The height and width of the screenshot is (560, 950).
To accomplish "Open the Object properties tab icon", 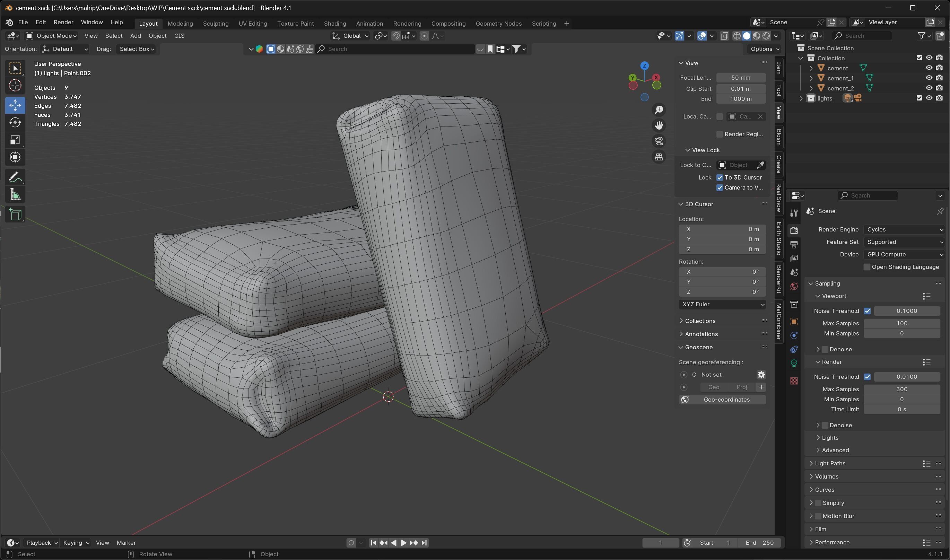I will [794, 322].
